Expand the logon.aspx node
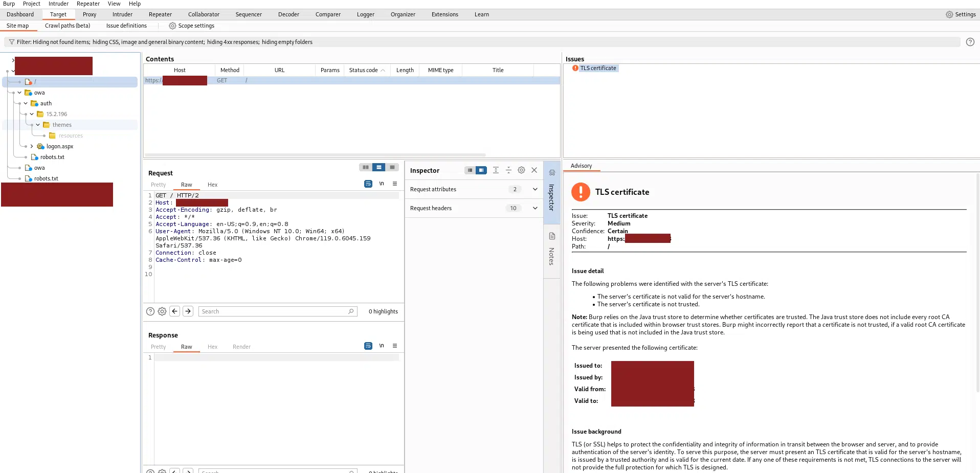 click(x=32, y=146)
